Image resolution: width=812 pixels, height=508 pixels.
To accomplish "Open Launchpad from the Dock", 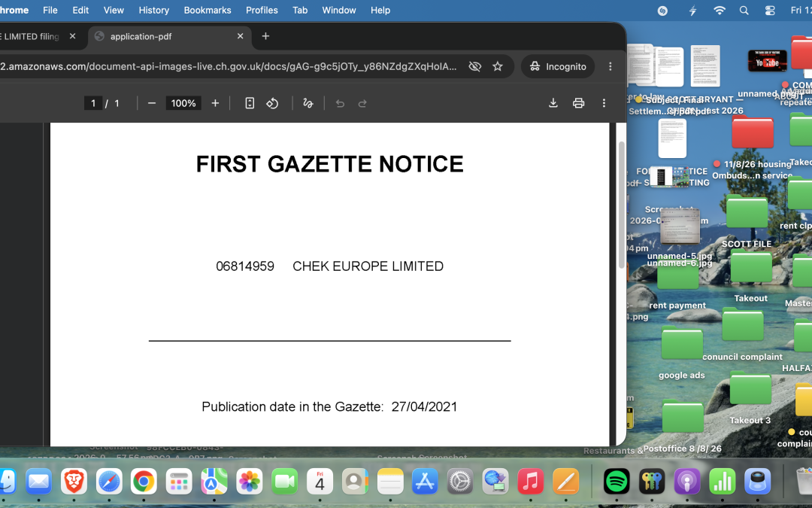I will tap(179, 482).
